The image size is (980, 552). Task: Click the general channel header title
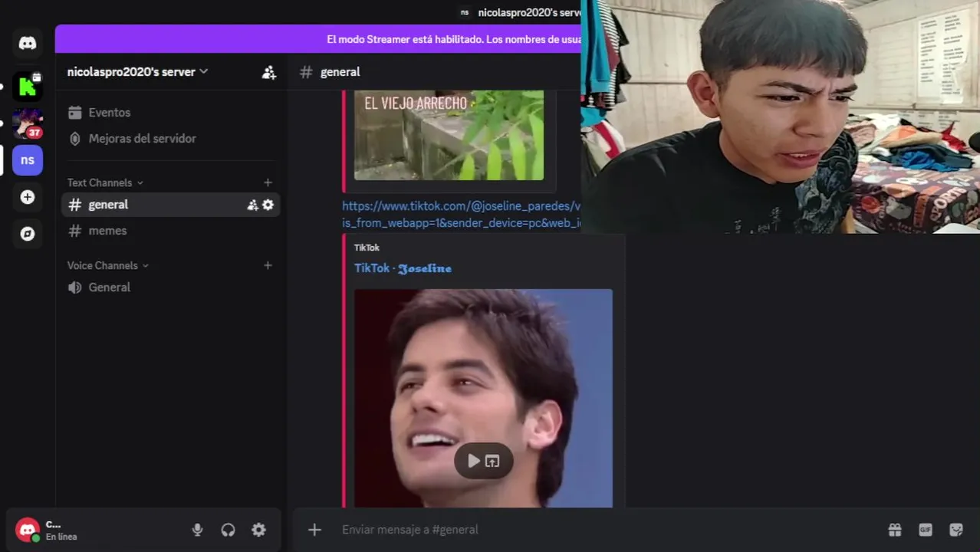pos(340,72)
